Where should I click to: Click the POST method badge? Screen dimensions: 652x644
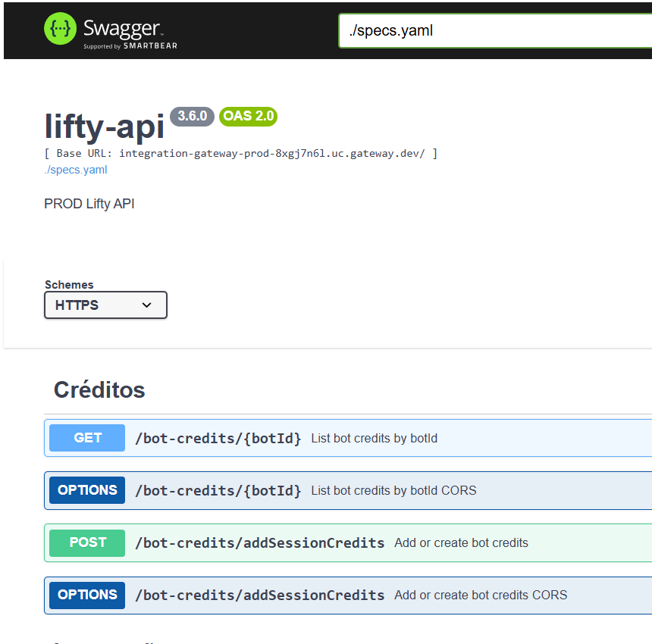click(x=87, y=542)
